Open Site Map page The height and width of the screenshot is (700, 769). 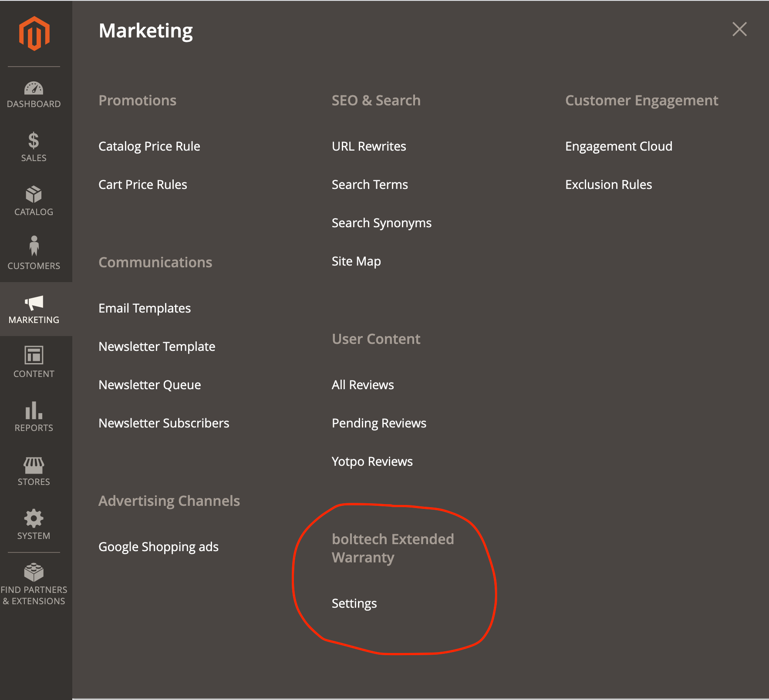356,261
